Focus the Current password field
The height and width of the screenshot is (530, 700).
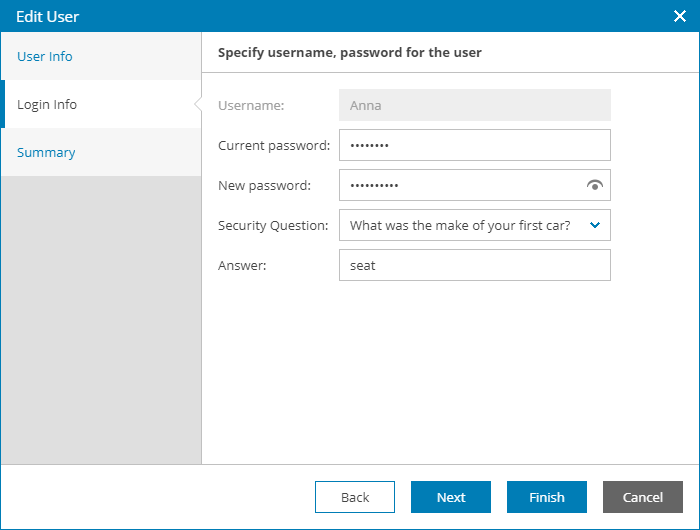point(474,145)
